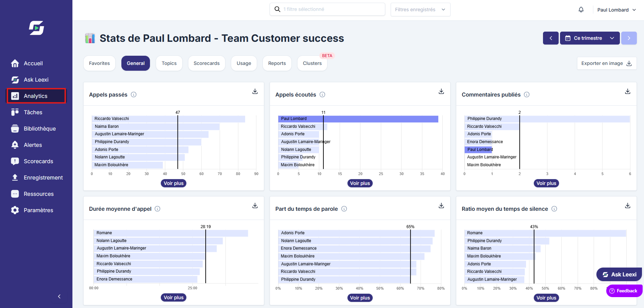The image size is (644, 308).
Task: Show info for Commentaires publiés
Action: (x=527, y=95)
